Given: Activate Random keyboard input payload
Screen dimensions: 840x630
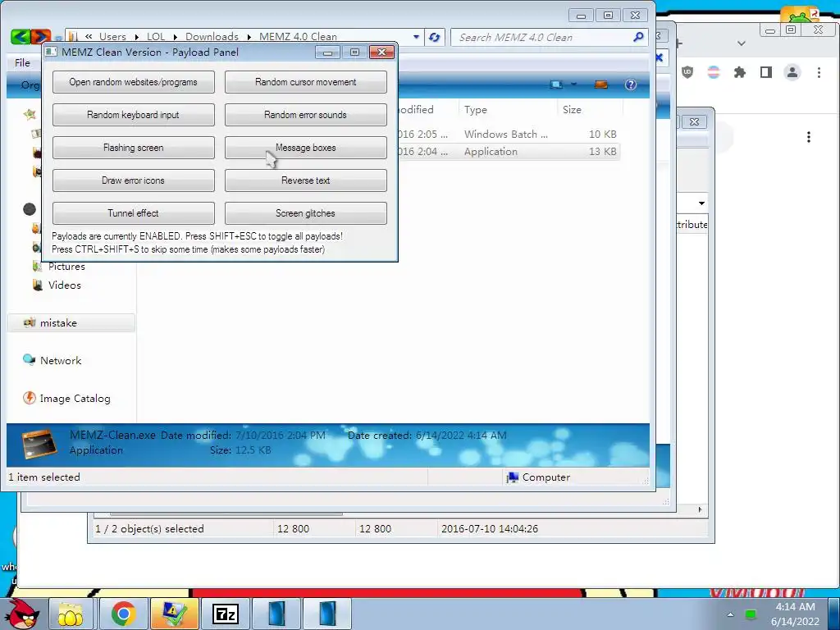Looking at the screenshot, I should pos(134,115).
